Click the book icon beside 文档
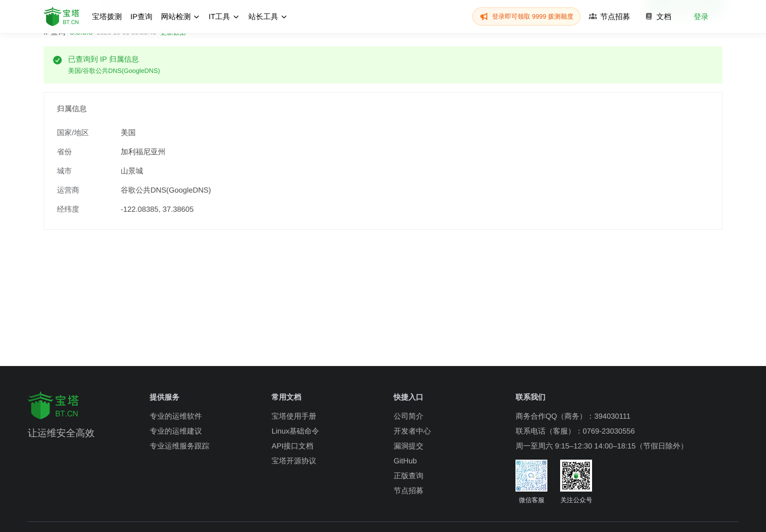This screenshot has width=766, height=532. tap(648, 16)
